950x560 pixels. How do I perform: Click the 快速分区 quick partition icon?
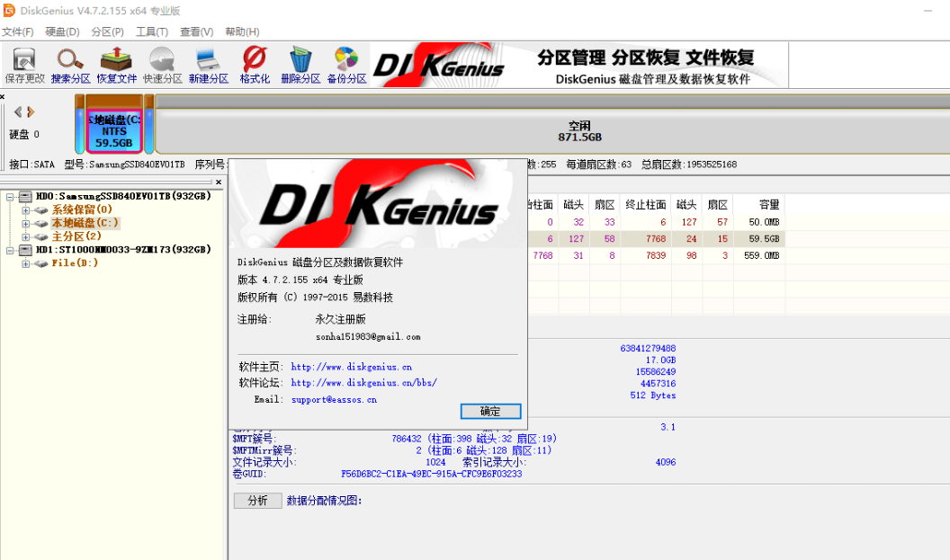coord(162,59)
